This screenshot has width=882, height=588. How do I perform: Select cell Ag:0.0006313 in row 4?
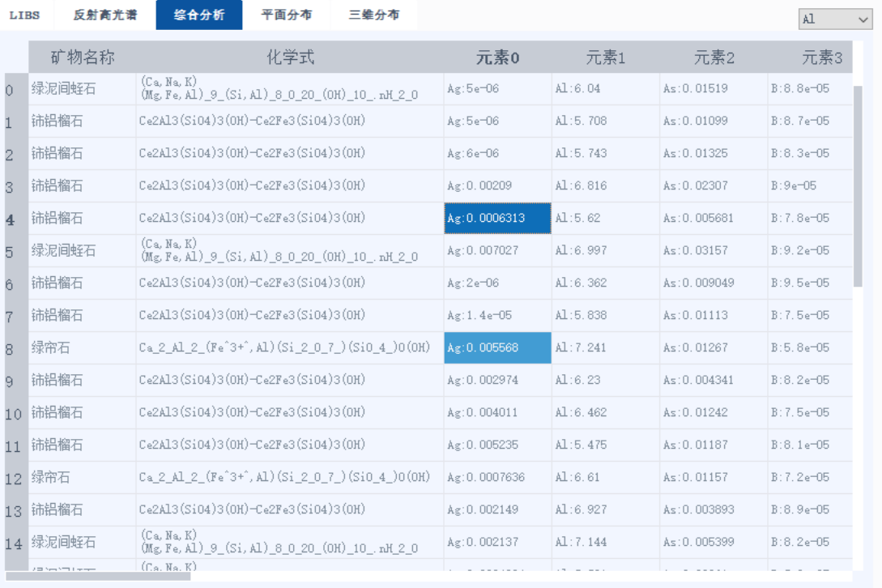tap(497, 219)
